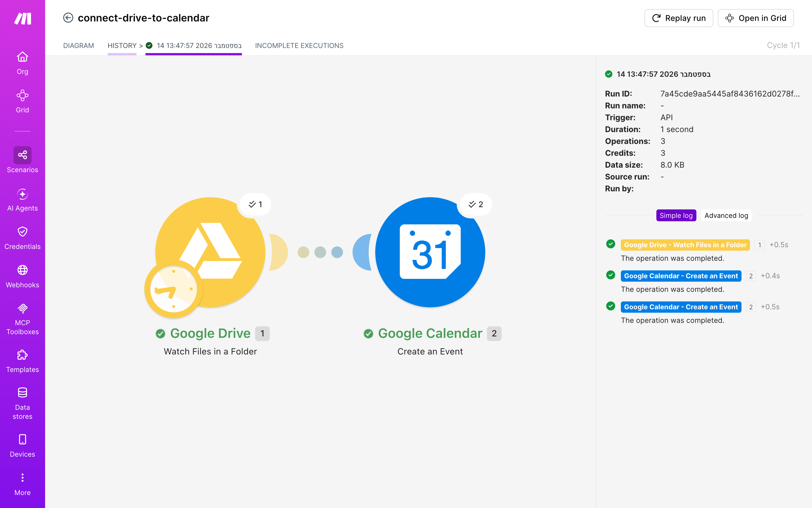Click Google Drive - Watch Files in a Folder log entry
Viewport: 812px width, 508px height.
(685, 245)
